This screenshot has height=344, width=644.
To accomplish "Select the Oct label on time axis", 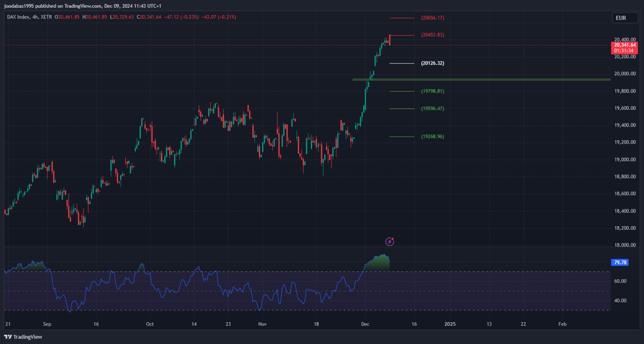I will click(149, 324).
